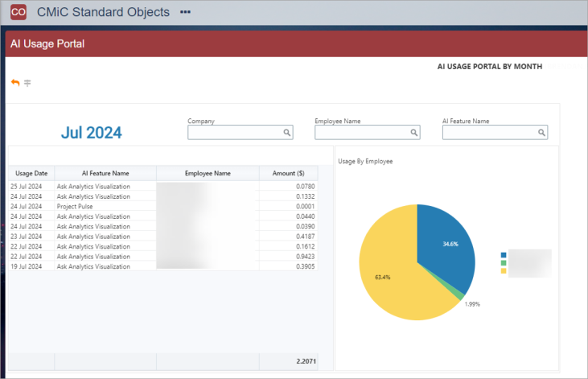Click inside the AI Feature Name field
The height and width of the screenshot is (379, 588).
click(x=495, y=133)
